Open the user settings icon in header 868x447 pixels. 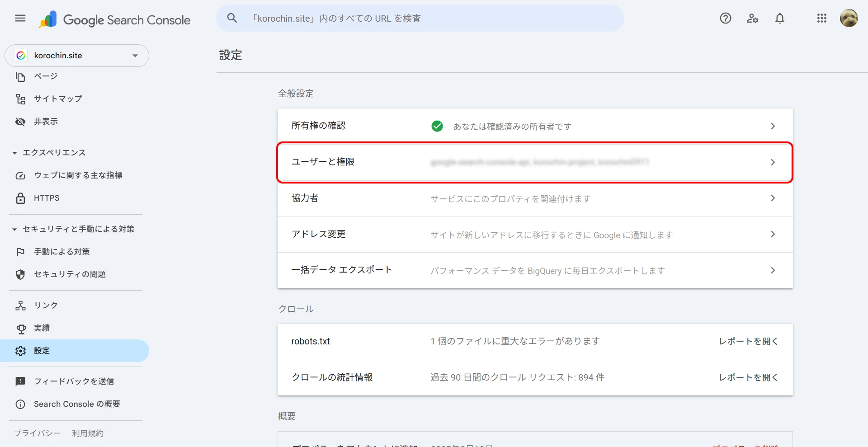[x=752, y=18]
